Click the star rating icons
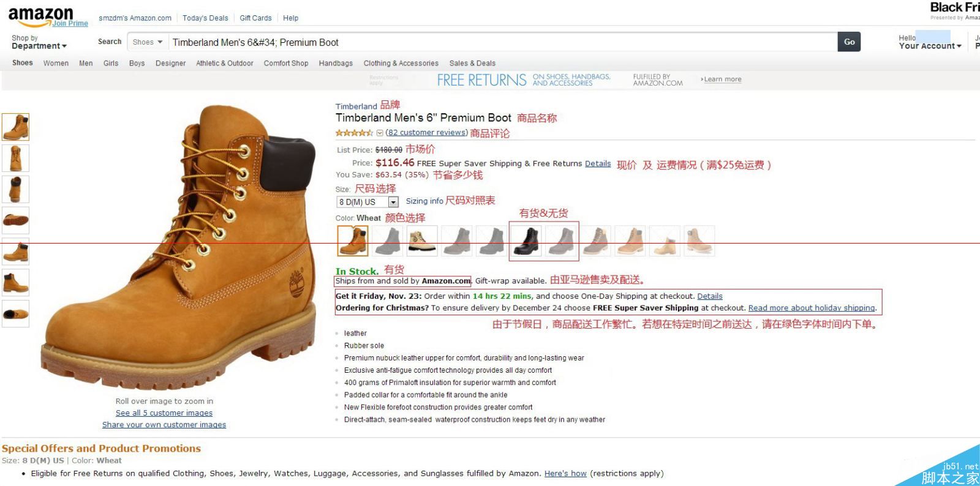Screen dimensions: 980x486 coord(354,133)
